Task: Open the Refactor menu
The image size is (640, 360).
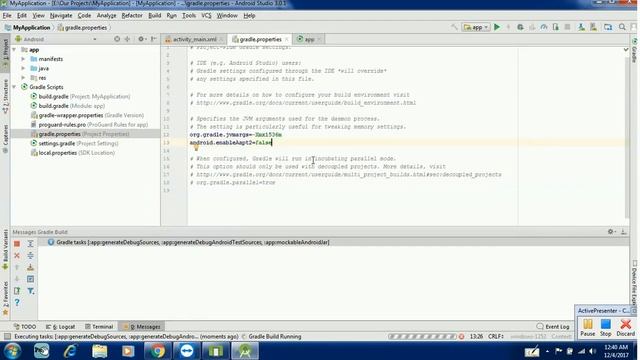Action: click(x=132, y=16)
